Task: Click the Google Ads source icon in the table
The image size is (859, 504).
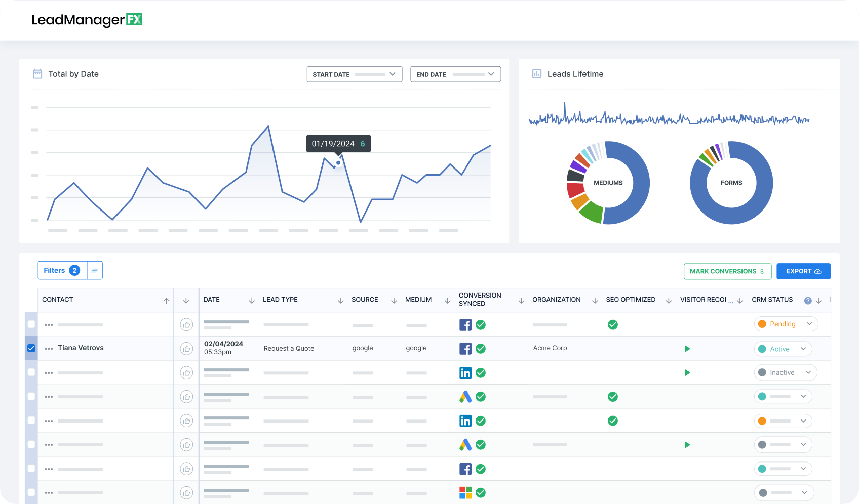Action: pyautogui.click(x=465, y=397)
